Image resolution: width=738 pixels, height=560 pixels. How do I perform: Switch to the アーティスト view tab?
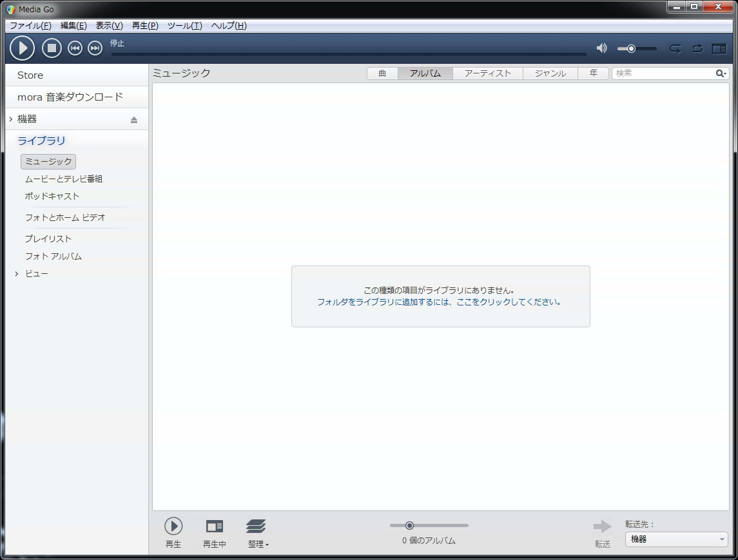pos(488,73)
